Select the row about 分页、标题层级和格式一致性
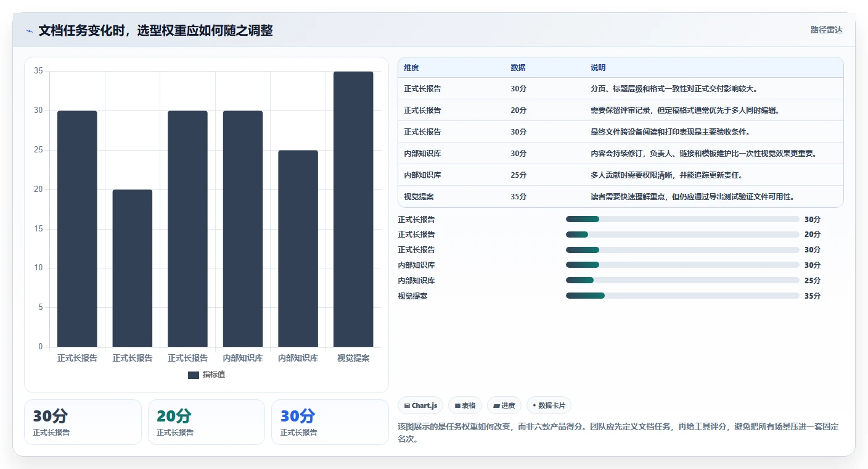Image resolution: width=868 pixels, height=469 pixels. click(620, 89)
